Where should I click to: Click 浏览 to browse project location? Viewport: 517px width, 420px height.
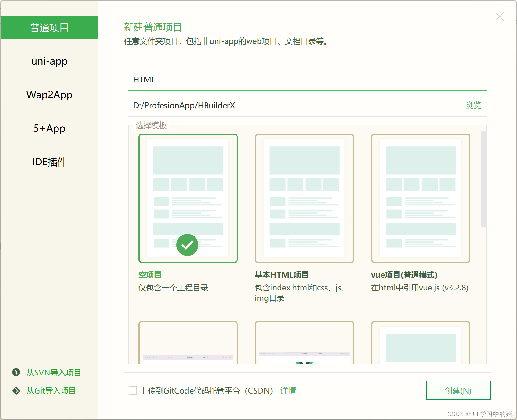473,105
